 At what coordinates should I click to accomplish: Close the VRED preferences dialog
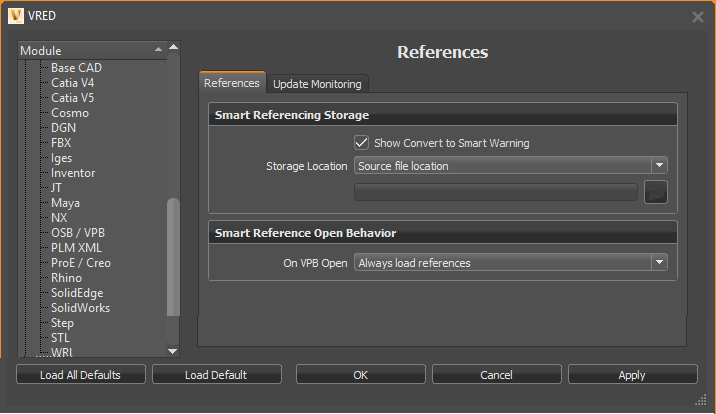[697, 17]
